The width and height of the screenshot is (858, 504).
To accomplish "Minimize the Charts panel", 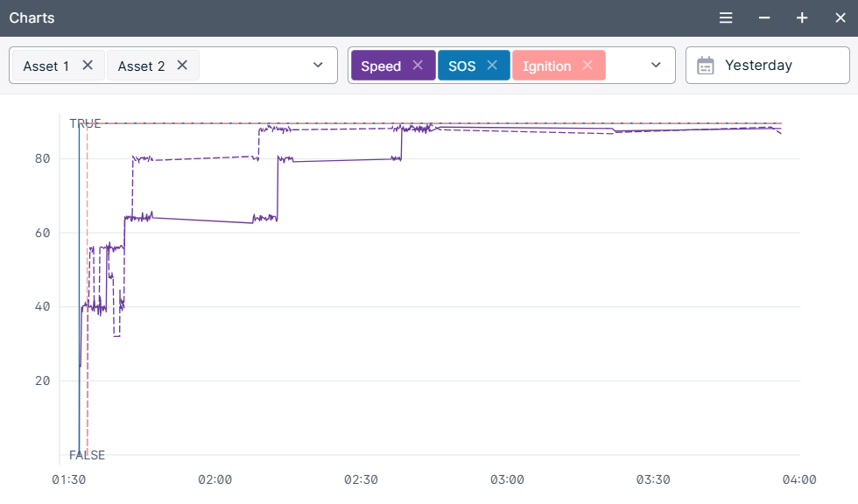I will click(x=764, y=18).
